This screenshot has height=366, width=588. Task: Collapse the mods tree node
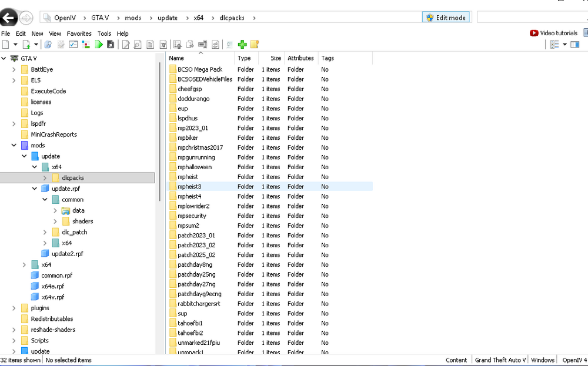click(14, 145)
